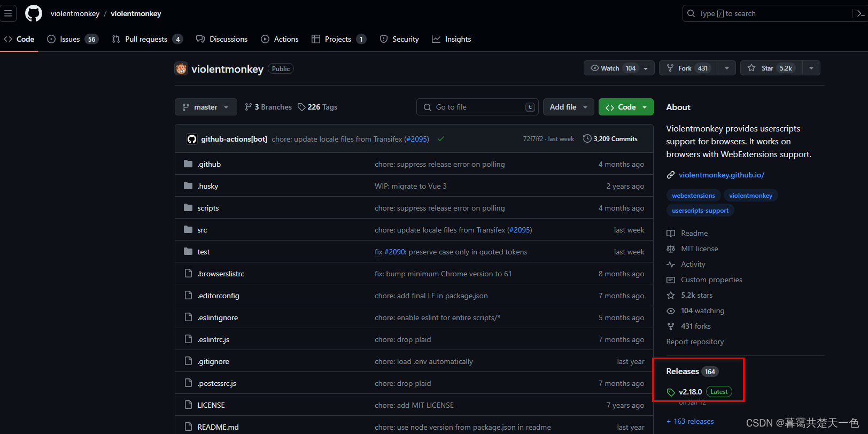The image size is (868, 434).
Task: Open the .postcssrc.js file
Action: (x=216, y=383)
